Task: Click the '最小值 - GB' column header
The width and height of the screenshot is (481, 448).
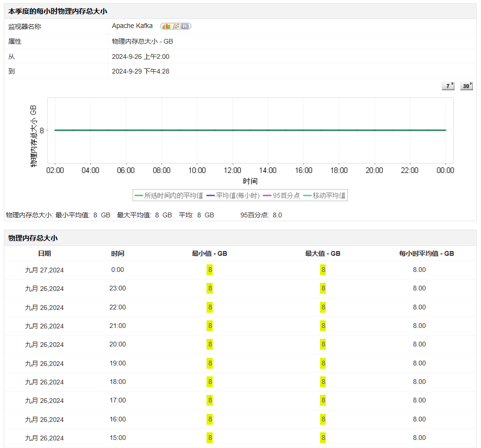Action: click(x=209, y=253)
